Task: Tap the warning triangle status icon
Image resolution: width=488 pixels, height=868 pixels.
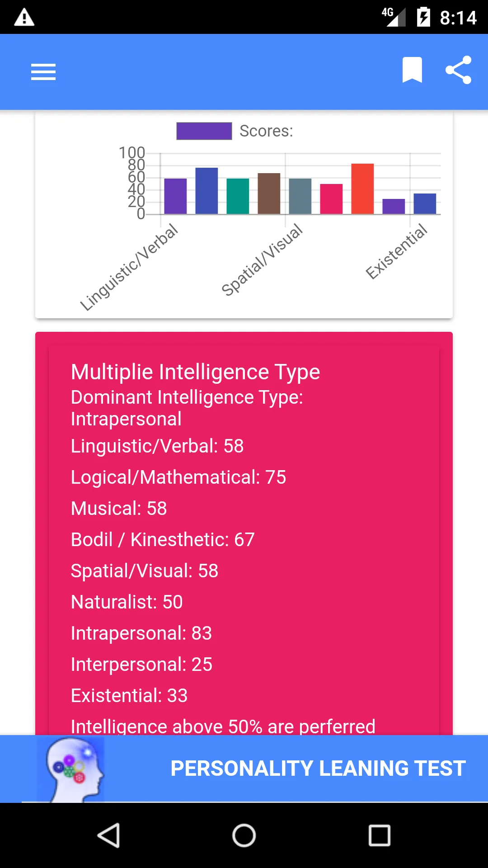Action: tap(24, 18)
